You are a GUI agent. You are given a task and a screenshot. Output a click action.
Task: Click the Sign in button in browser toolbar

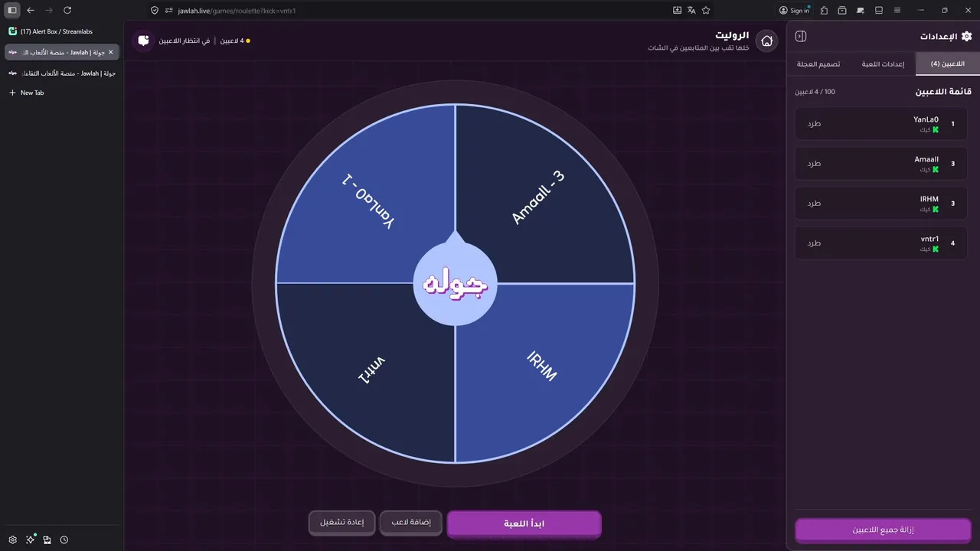click(794, 10)
